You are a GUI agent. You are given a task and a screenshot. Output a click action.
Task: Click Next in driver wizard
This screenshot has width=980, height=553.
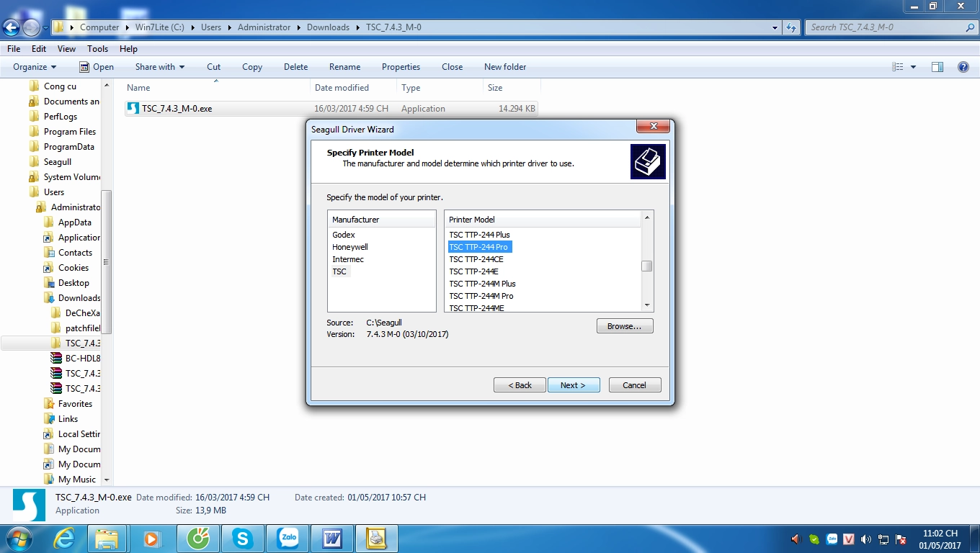(574, 385)
